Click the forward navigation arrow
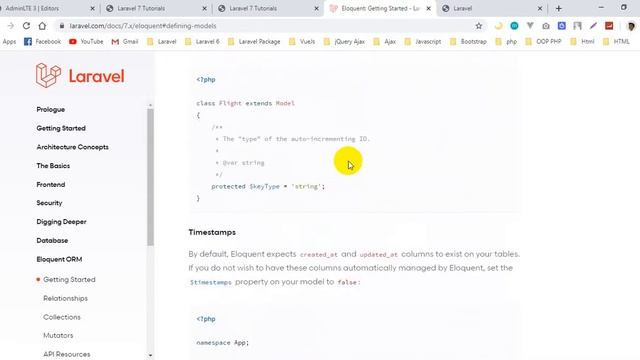 click(11, 26)
